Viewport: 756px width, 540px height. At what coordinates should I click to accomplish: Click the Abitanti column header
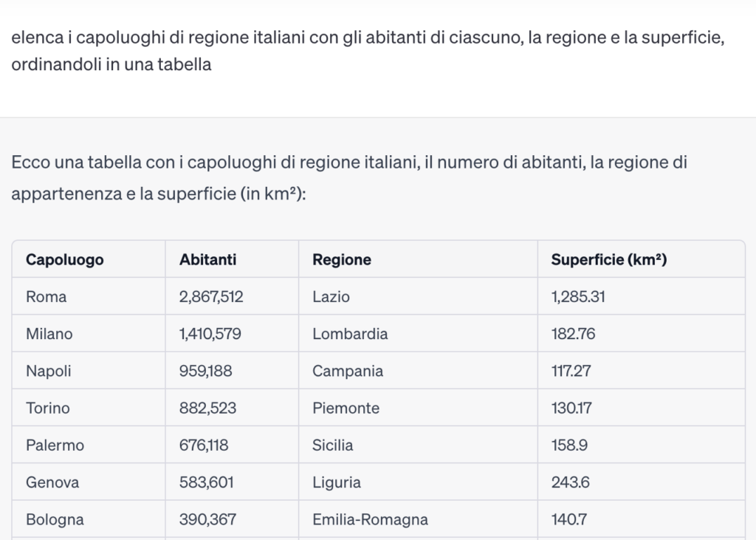click(208, 260)
